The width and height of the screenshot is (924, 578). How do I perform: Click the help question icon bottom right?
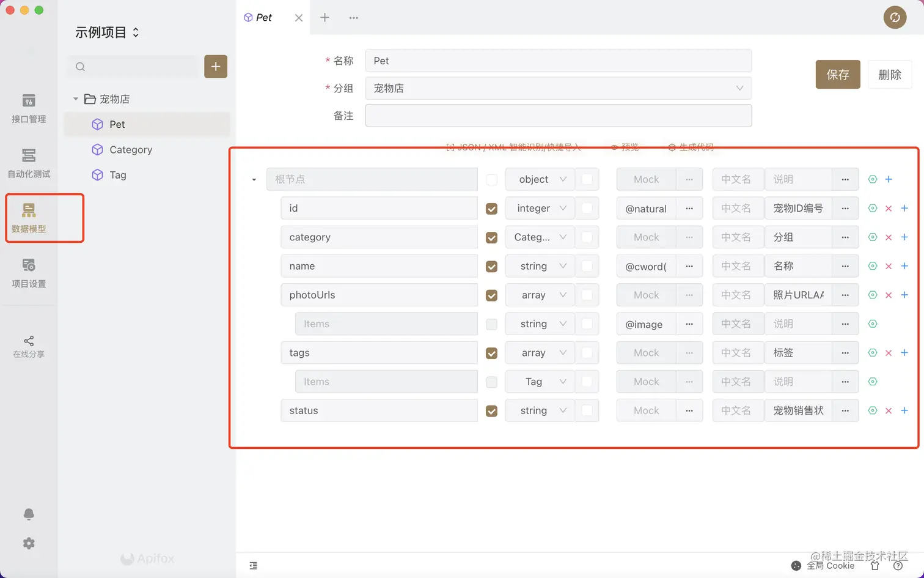(x=898, y=566)
